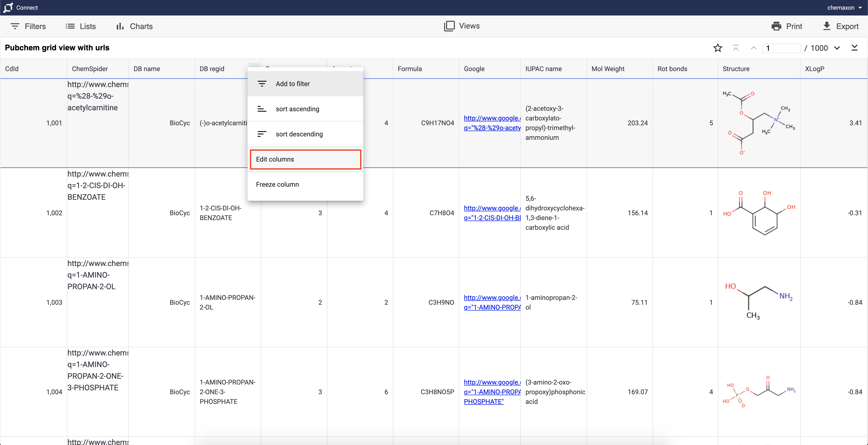Screen dimensions: 868x445
Task: Click the benzoate structure thumbnail
Action: coord(759,213)
